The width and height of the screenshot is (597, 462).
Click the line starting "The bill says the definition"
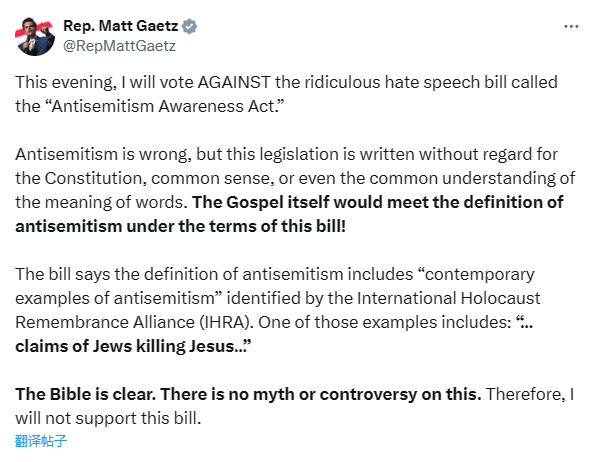(275, 274)
